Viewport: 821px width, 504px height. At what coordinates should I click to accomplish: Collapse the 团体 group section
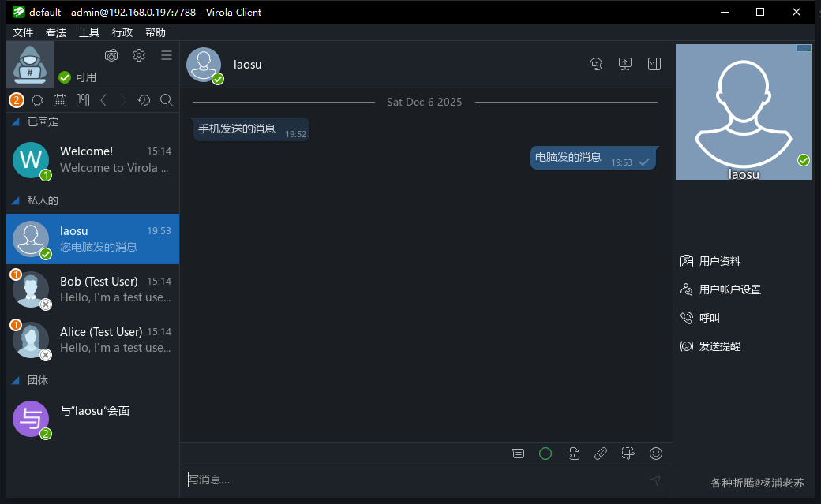point(16,380)
